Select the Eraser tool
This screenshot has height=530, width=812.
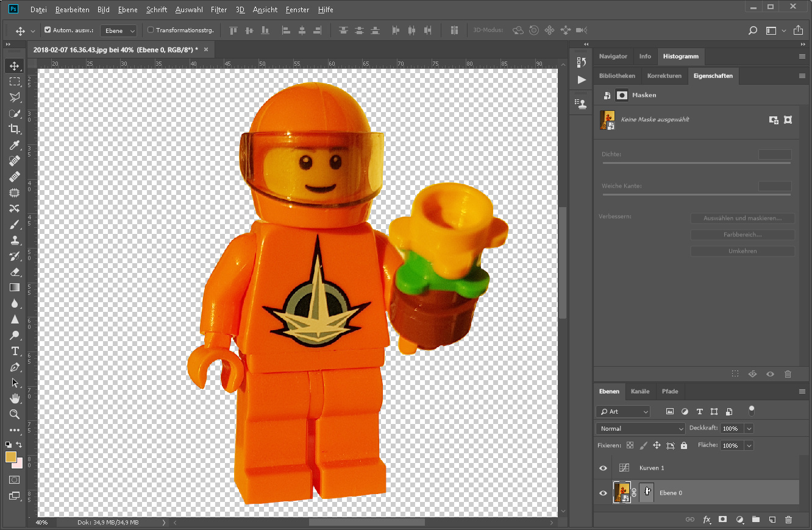[15, 272]
